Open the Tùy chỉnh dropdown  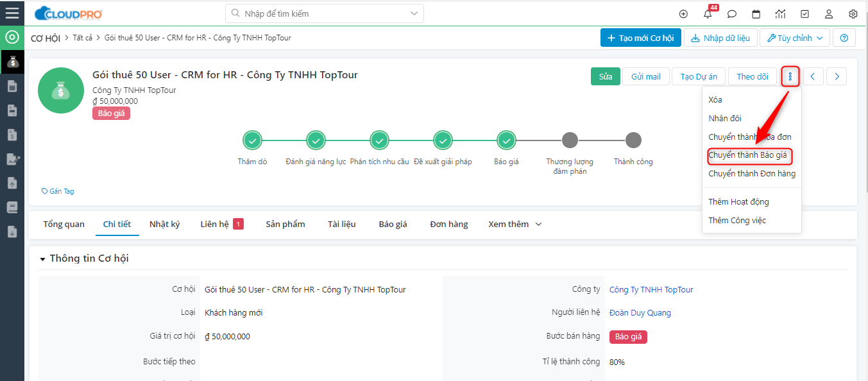coord(795,38)
